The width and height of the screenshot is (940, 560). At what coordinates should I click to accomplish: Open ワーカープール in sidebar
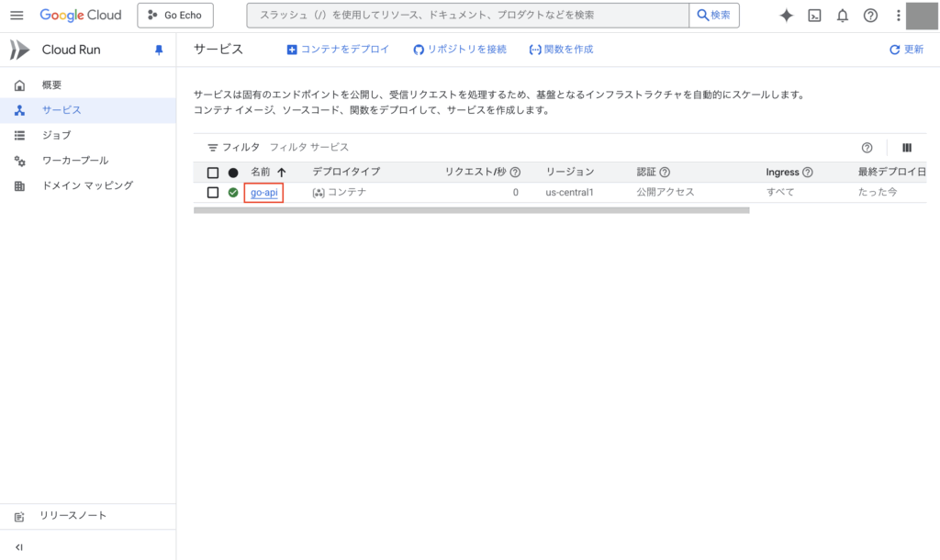74,161
